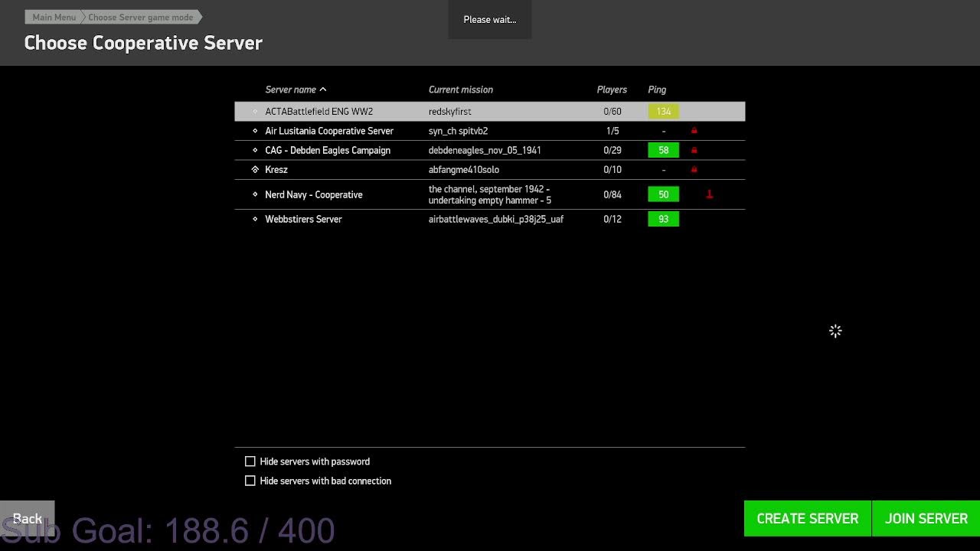Image resolution: width=980 pixels, height=551 pixels.
Task: Enable Hide servers with password checkbox
Action: pos(250,461)
